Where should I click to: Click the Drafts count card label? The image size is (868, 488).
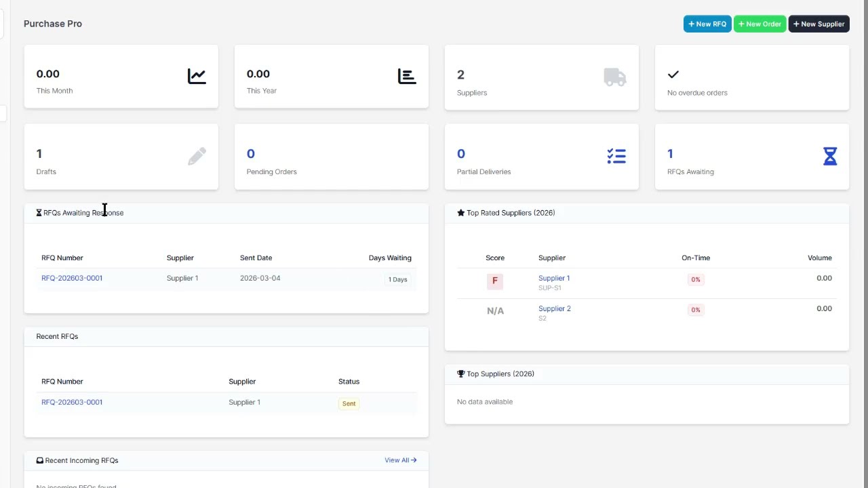point(46,171)
